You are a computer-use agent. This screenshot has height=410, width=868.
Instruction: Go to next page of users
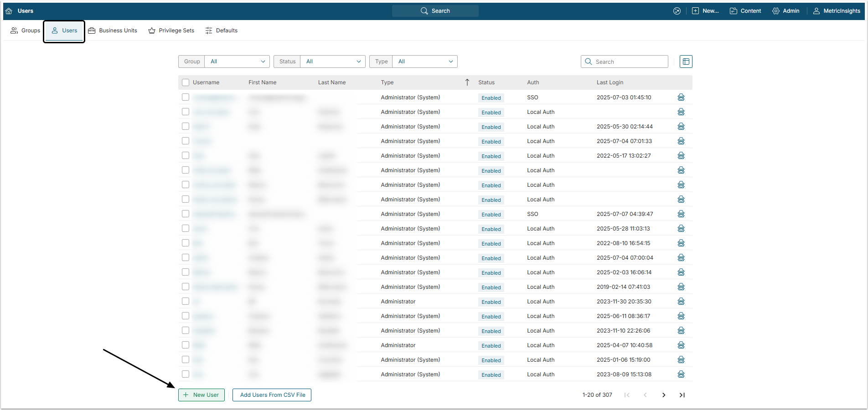664,395
